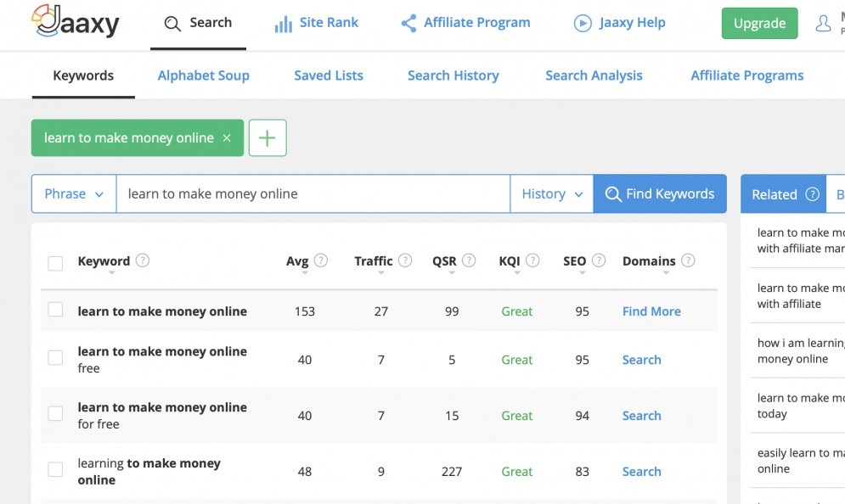Focus the keyword search input field

313,193
